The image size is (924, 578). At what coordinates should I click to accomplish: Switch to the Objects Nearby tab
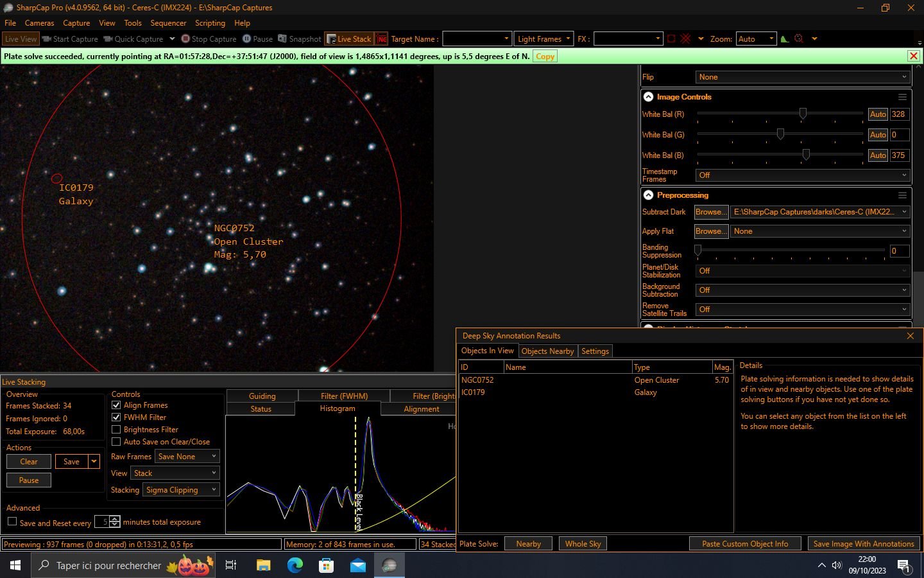coord(547,351)
